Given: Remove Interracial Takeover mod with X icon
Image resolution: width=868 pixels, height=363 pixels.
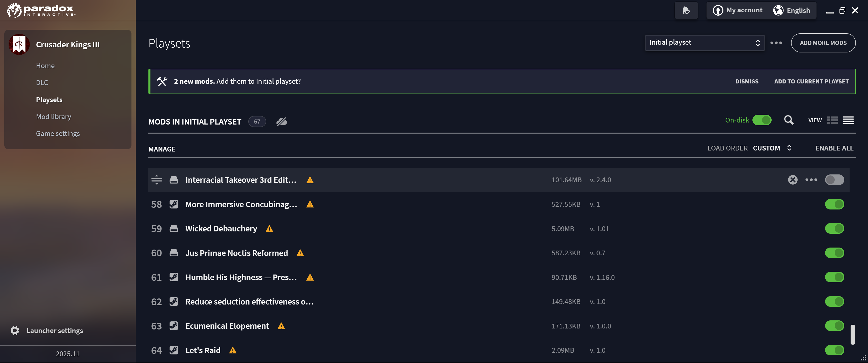Looking at the screenshot, I should point(793,180).
